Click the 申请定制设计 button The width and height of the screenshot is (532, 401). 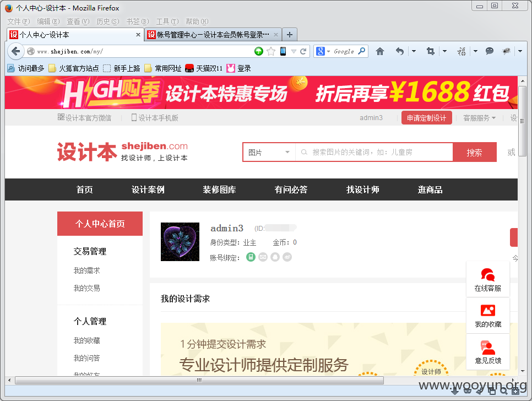coord(426,118)
